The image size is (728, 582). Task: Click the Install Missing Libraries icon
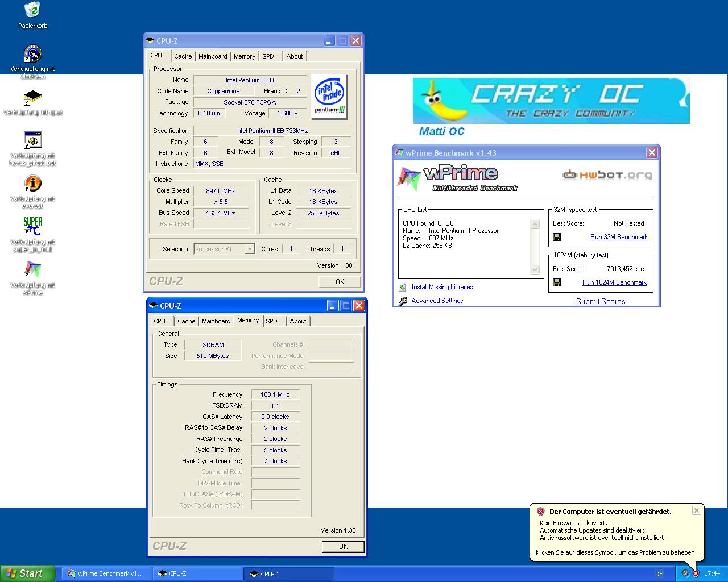403,288
